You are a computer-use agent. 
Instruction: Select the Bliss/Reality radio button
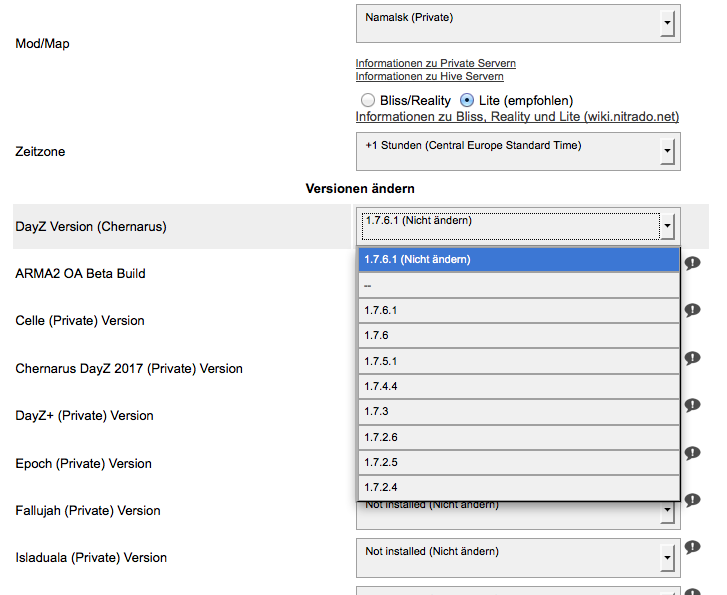pos(368,100)
